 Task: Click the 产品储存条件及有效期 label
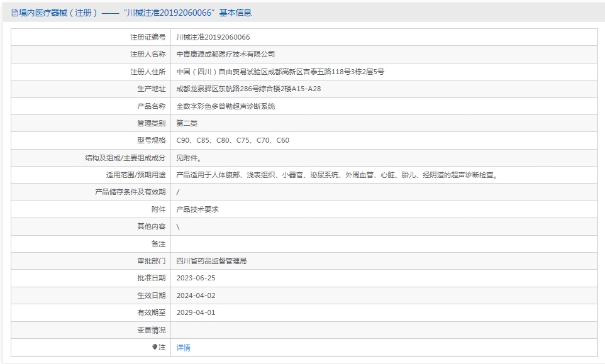pyautogui.click(x=130, y=192)
